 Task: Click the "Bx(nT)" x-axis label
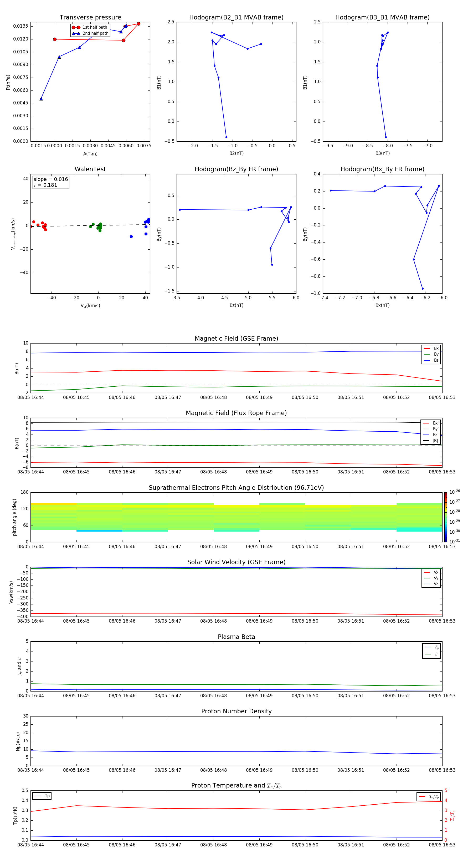(x=382, y=305)
